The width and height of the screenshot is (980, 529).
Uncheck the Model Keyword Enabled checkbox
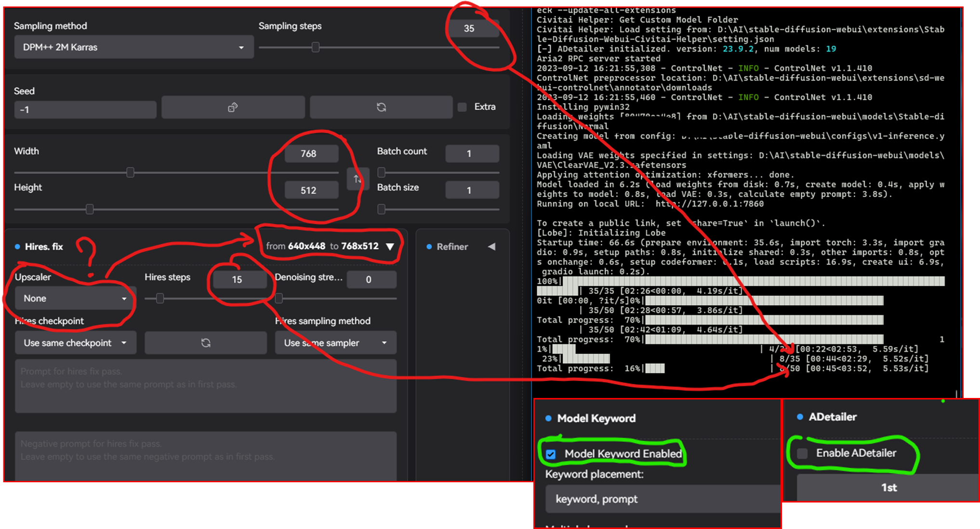[x=551, y=453]
